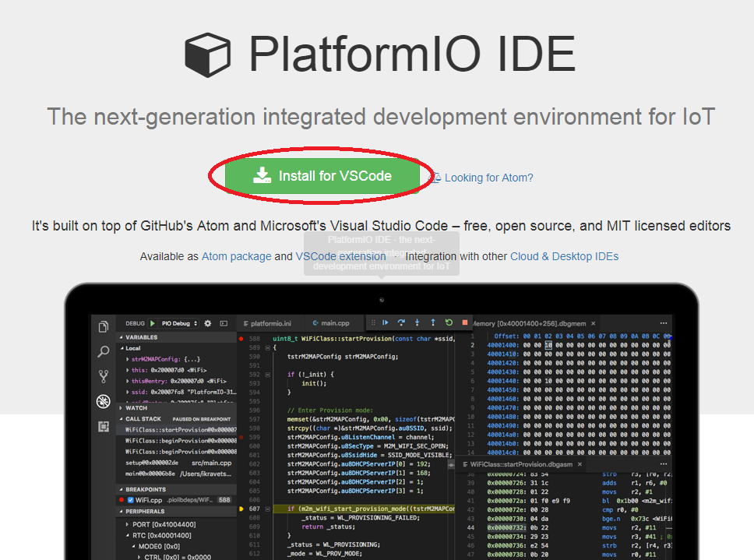
Task: Collapse the code fold at line 592
Action: 268,375
